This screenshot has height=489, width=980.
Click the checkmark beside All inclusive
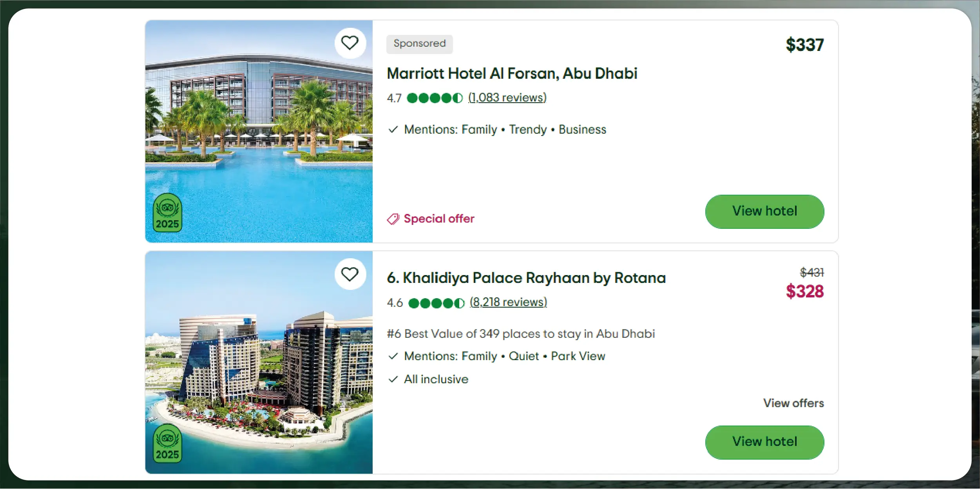393,379
